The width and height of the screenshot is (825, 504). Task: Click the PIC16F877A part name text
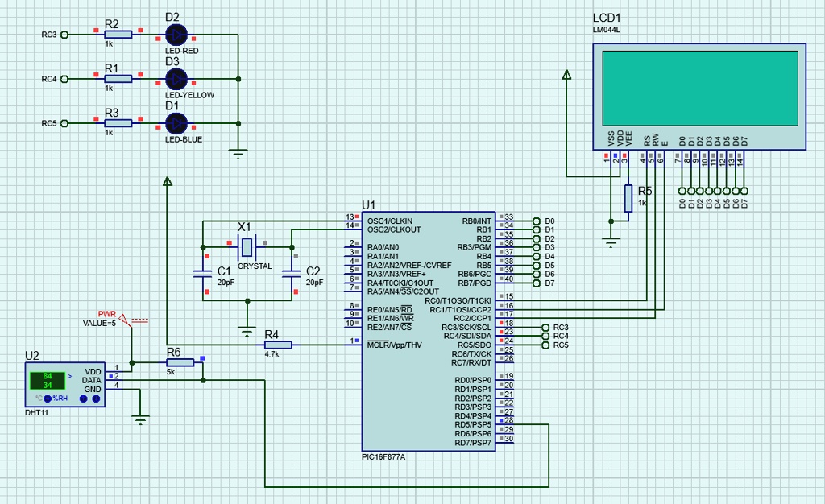[383, 457]
